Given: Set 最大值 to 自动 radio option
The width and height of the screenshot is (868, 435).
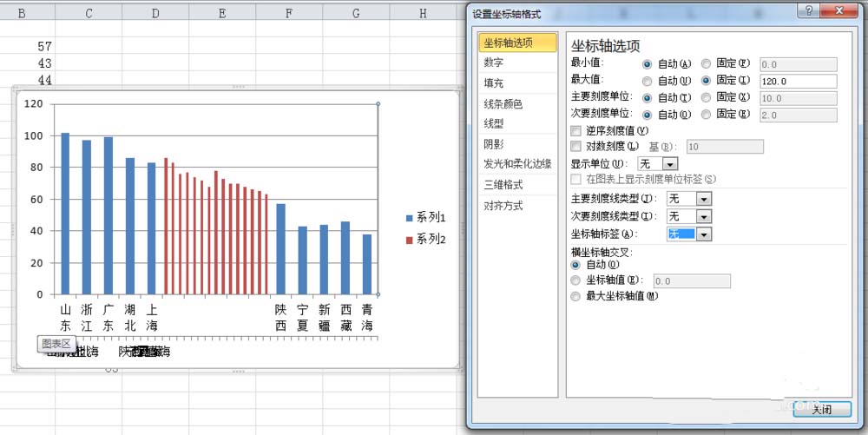Looking at the screenshot, I should pos(648,81).
